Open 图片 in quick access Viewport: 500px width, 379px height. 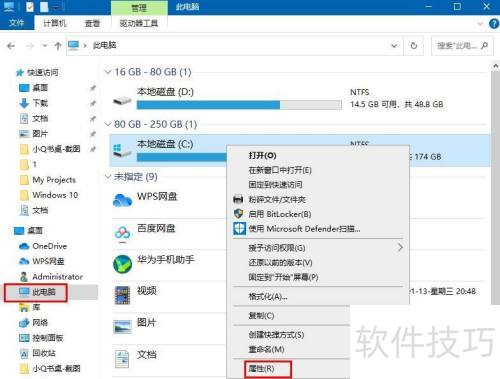pyautogui.click(x=40, y=134)
